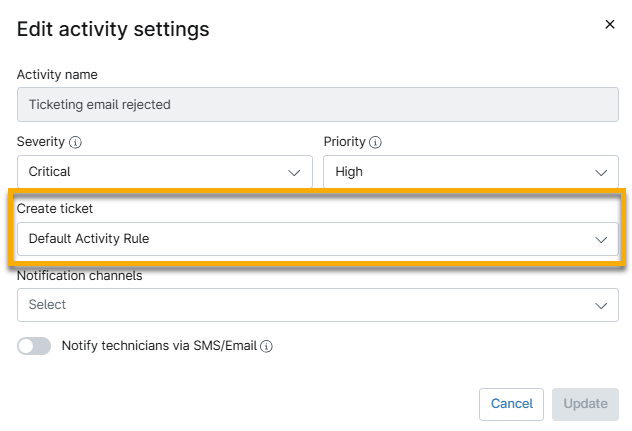Click the chevron arrow in Priority dropdown

(601, 172)
